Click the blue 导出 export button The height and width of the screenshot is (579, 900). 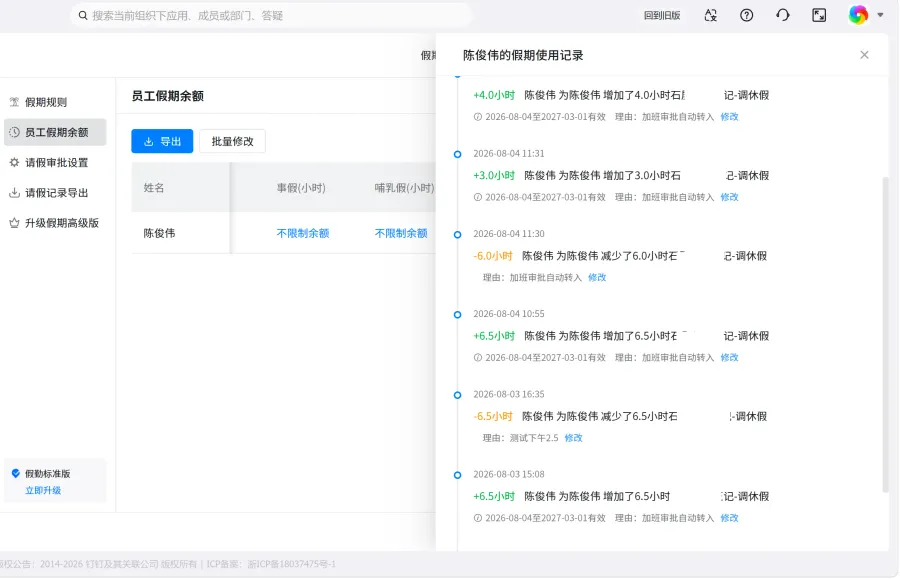(x=162, y=141)
